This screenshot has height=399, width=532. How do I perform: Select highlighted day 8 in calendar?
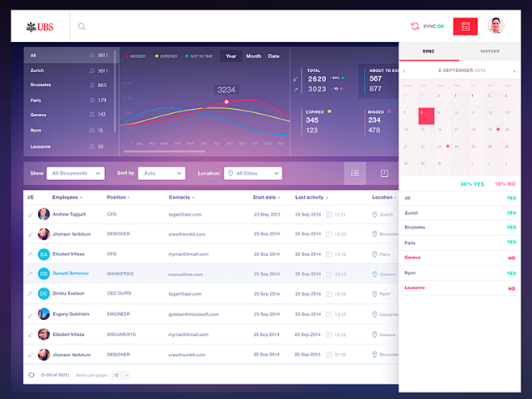tap(426, 116)
